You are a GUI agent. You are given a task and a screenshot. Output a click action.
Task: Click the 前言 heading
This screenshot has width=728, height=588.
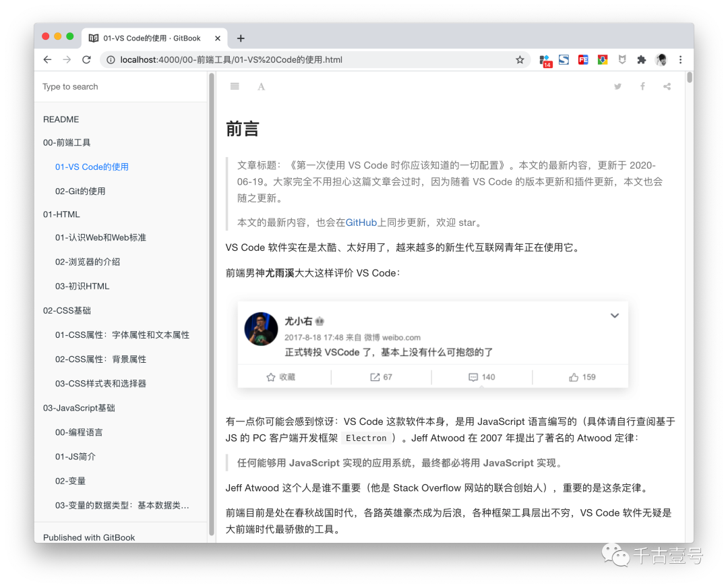click(242, 128)
